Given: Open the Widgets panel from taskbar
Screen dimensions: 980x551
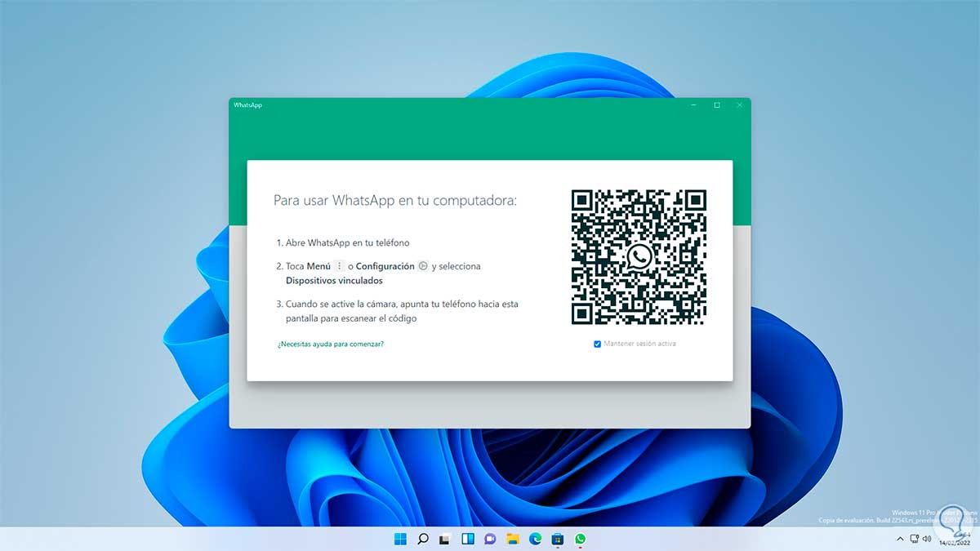Looking at the screenshot, I should pos(468,539).
